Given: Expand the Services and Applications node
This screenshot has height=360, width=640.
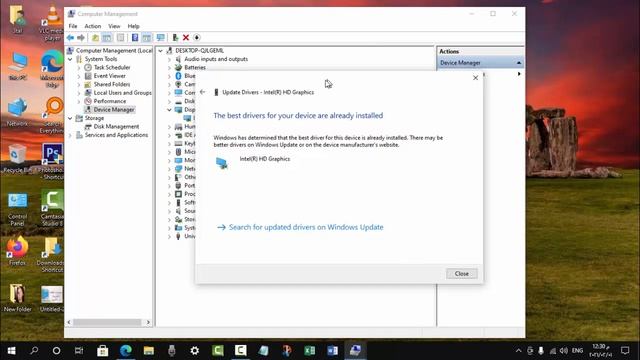Looking at the screenshot, I should [70, 135].
